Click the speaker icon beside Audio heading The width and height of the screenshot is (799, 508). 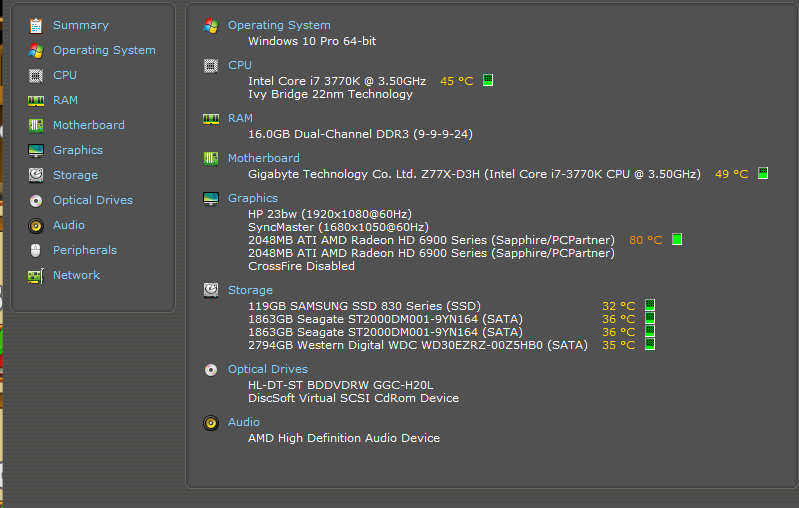[x=211, y=422]
